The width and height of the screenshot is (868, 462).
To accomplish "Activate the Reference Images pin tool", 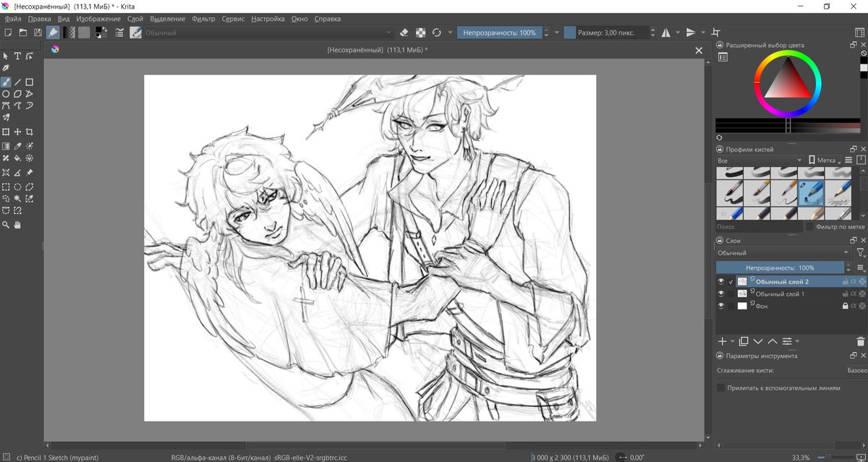I will coord(30,173).
